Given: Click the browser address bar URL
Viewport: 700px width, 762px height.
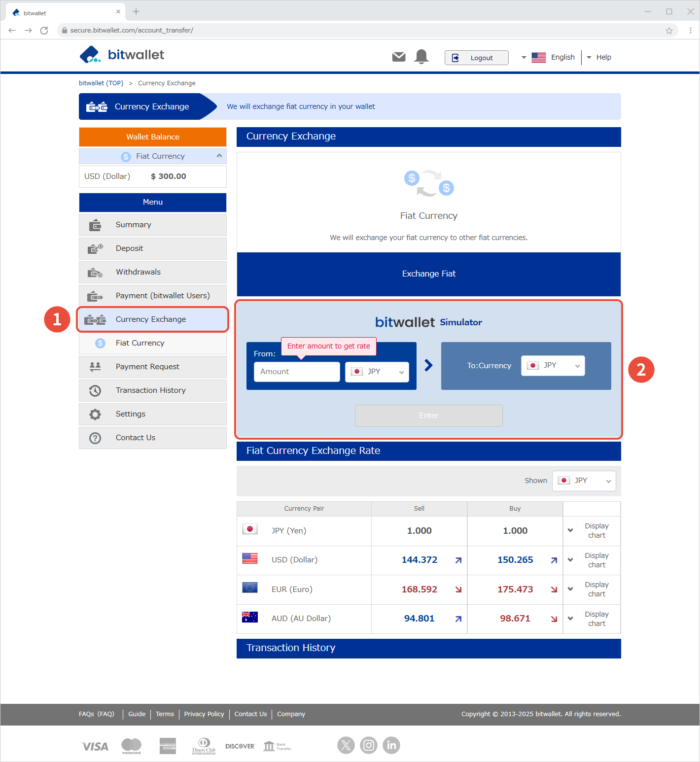Looking at the screenshot, I should (132, 31).
